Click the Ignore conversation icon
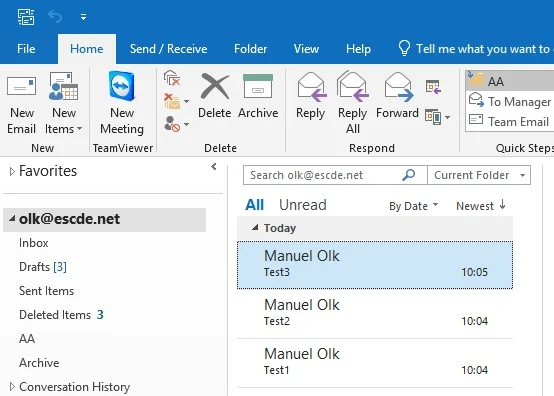Image resolution: width=554 pixels, height=396 pixels. pyautogui.click(x=172, y=78)
